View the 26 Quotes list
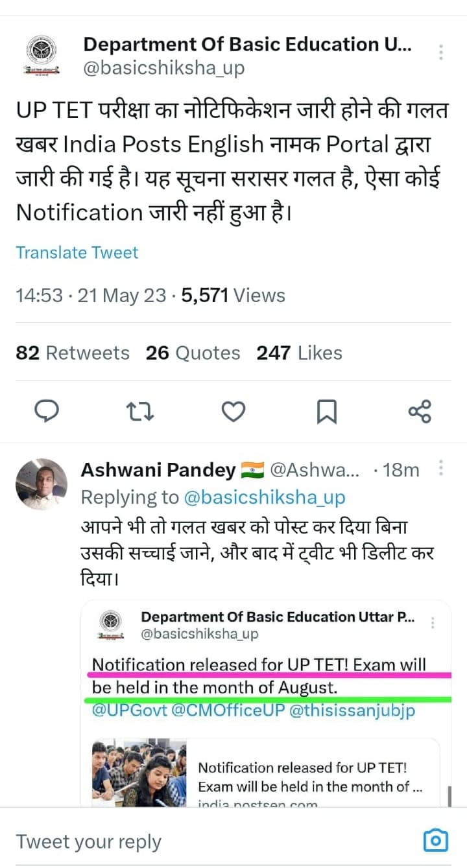Viewport: 467px width, 868px height. coord(193,353)
